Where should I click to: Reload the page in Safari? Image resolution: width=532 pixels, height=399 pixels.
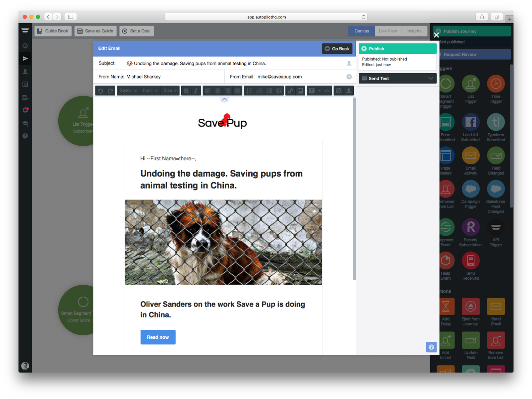363,17
